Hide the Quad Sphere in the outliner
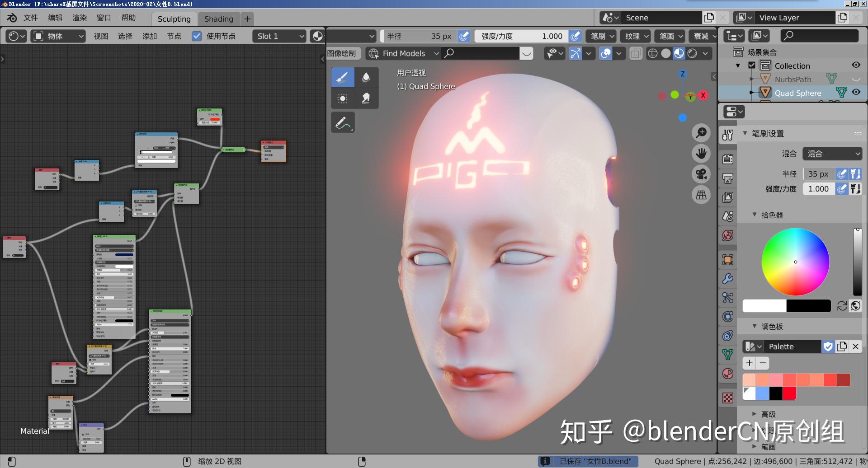Image resolution: width=868 pixels, height=468 pixels. click(x=856, y=92)
